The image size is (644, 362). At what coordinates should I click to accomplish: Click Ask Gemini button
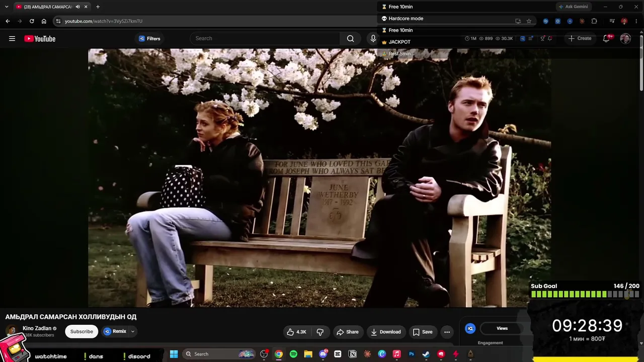[573, 7]
